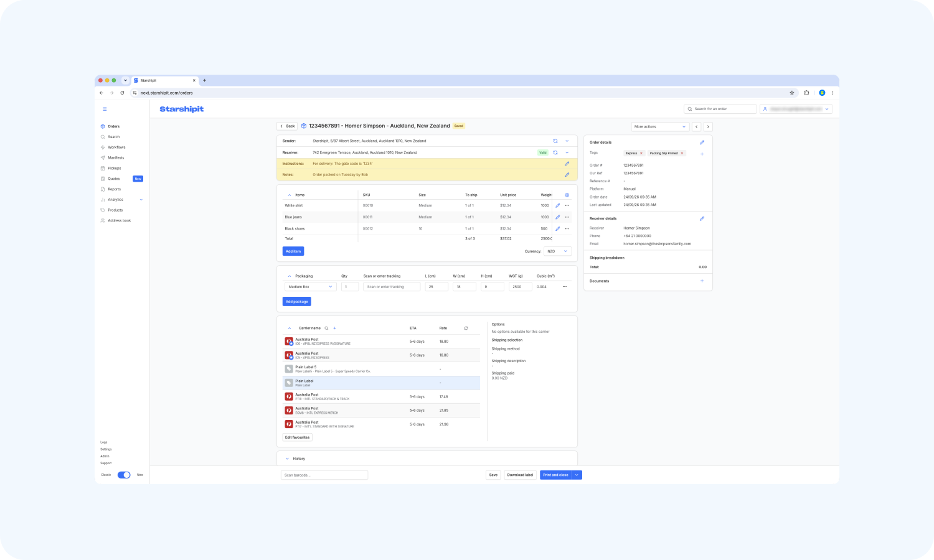Click the Add package button

pos(297,302)
